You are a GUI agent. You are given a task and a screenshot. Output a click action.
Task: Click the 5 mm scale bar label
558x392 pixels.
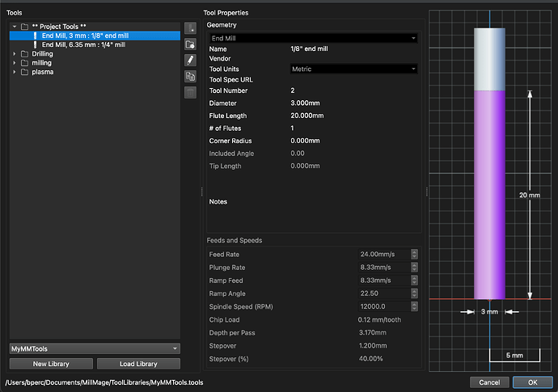click(x=514, y=356)
